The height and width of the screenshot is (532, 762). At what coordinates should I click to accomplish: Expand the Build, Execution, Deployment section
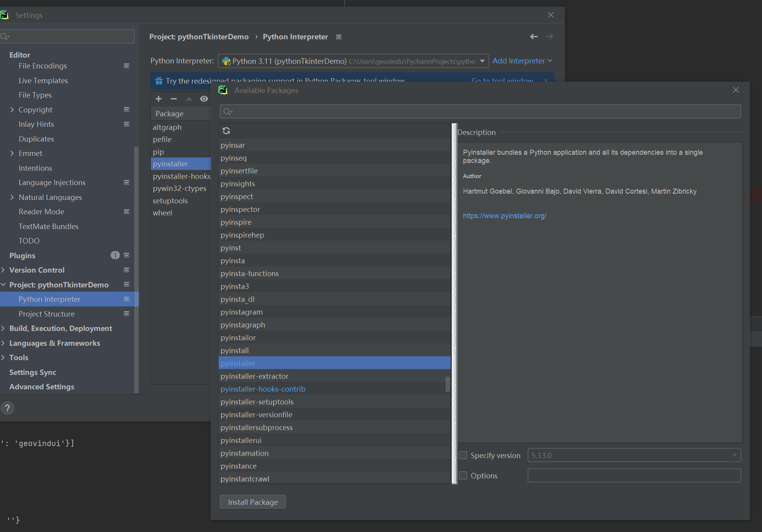[3, 329]
